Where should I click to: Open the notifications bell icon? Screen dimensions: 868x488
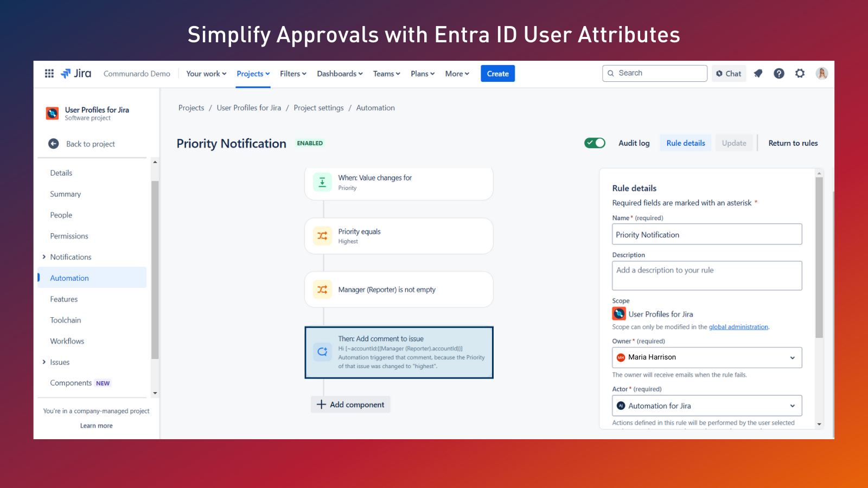click(x=758, y=73)
